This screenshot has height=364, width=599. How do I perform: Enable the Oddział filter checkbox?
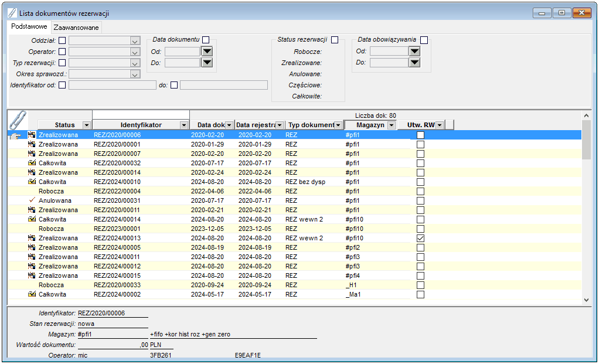point(62,40)
